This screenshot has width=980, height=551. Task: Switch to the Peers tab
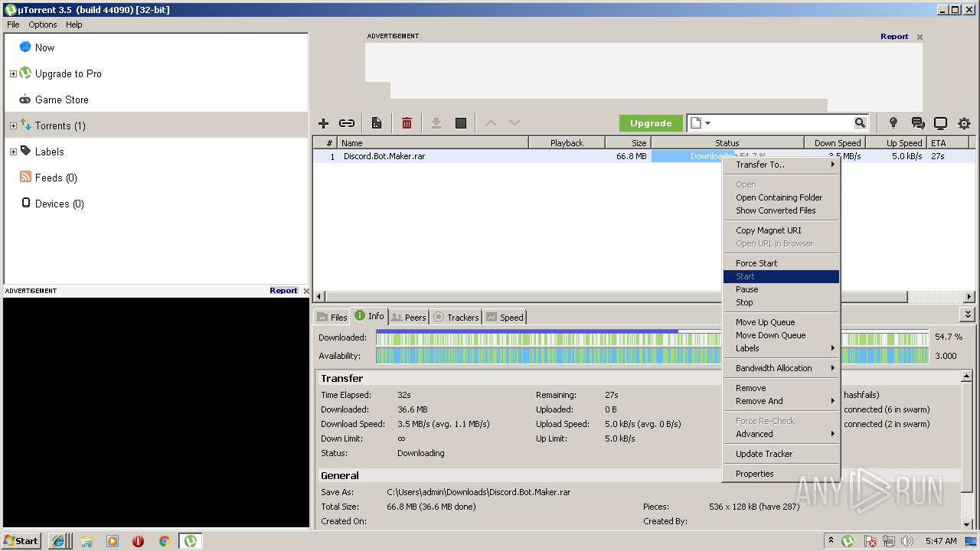point(408,317)
